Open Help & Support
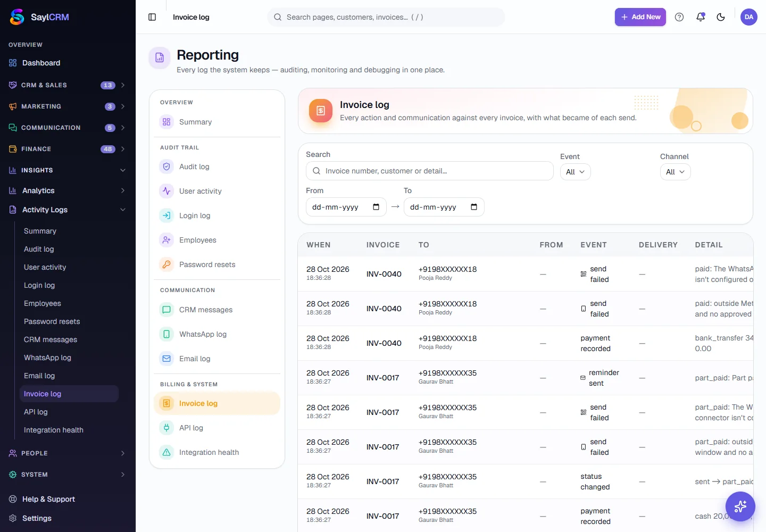The height and width of the screenshot is (532, 766). (x=68, y=499)
